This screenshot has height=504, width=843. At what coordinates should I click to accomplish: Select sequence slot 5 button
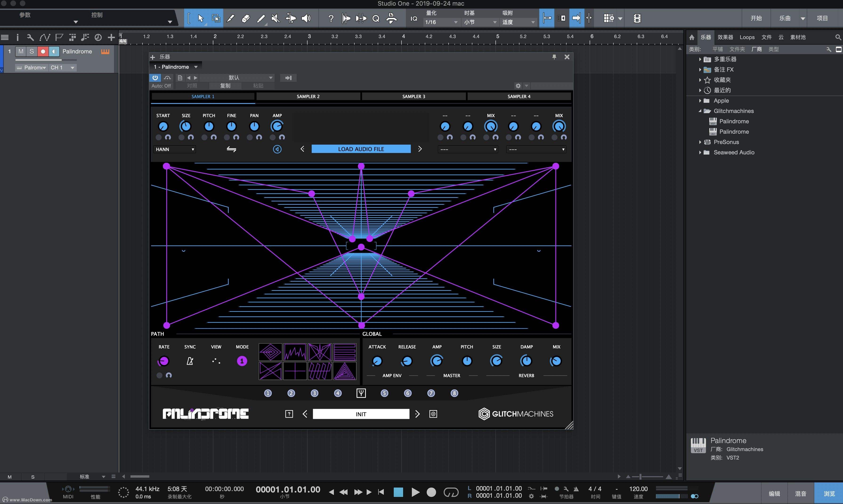tap(384, 393)
